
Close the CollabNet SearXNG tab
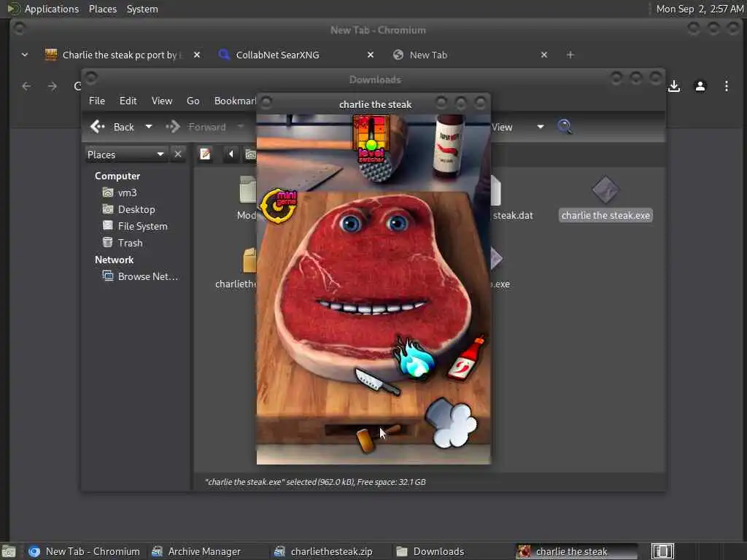tap(370, 55)
